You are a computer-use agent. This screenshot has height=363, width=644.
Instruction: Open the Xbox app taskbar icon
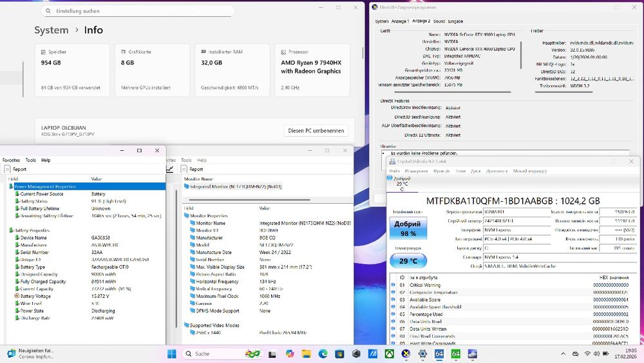click(389, 353)
